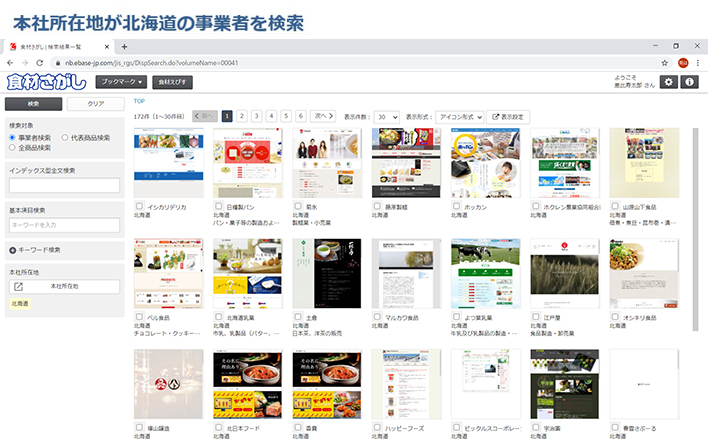
Task: Click the 本社所在地 popup icon button
Action: coord(64,286)
